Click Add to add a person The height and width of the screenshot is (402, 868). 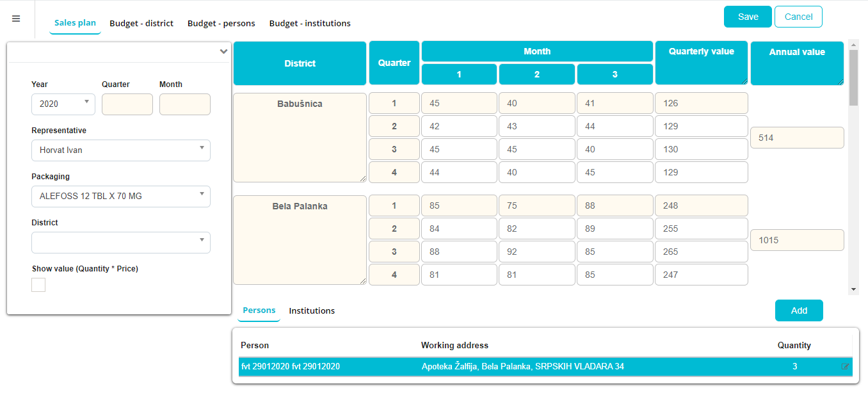[x=799, y=310]
